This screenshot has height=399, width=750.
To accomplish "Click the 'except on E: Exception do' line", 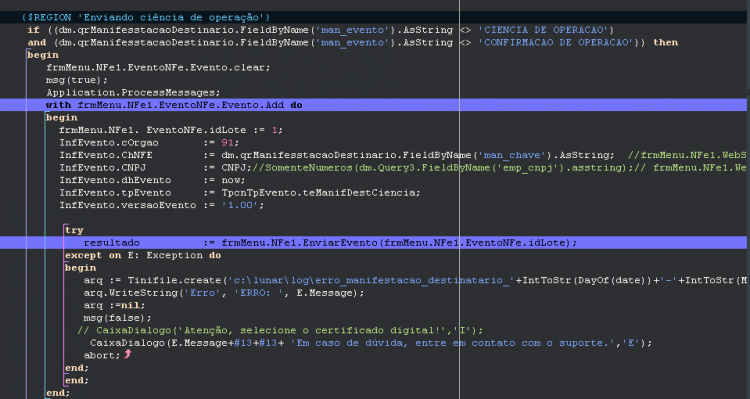I will [x=143, y=255].
